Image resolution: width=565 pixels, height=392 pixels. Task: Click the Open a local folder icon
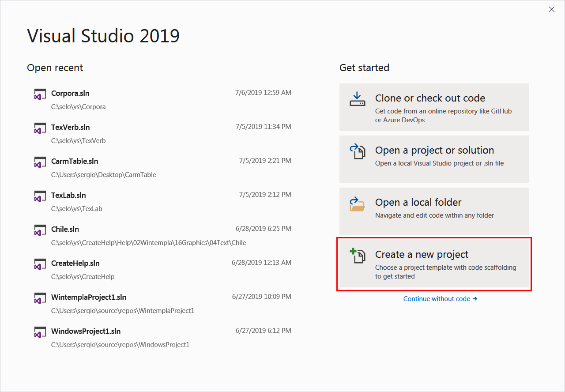pos(358,204)
